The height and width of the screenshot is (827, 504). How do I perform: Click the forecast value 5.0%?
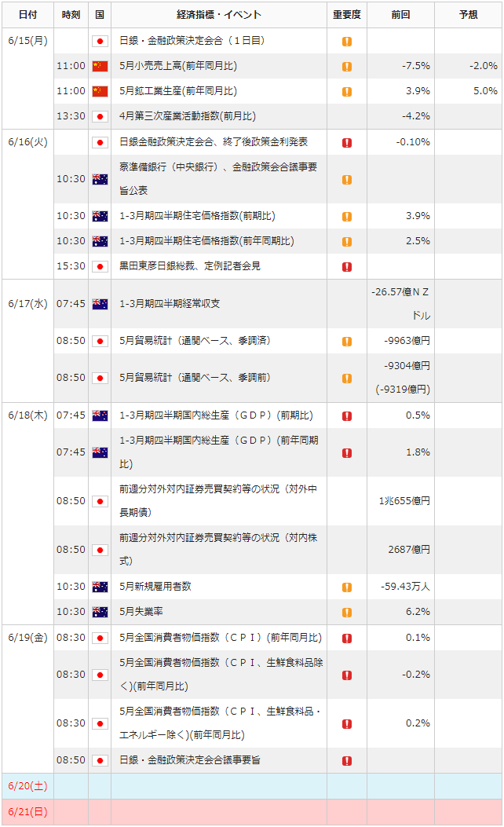click(485, 91)
